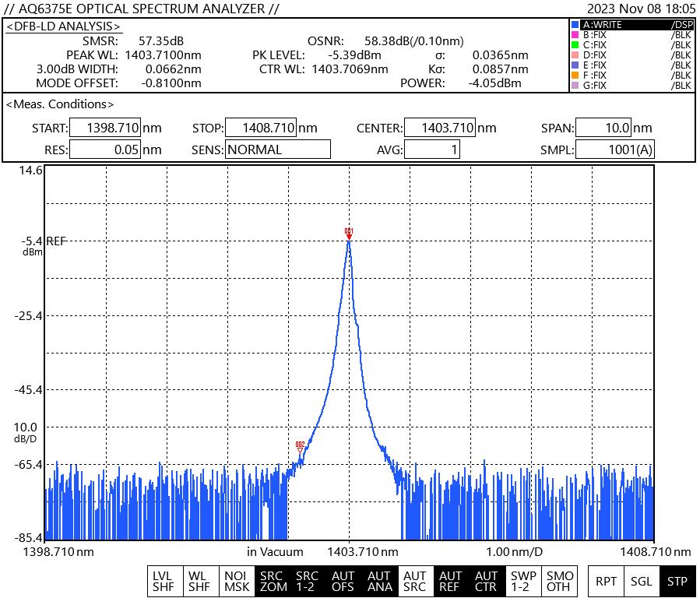Toggle the SRC ZOM search zoom key
700x598 pixels.
tap(272, 581)
